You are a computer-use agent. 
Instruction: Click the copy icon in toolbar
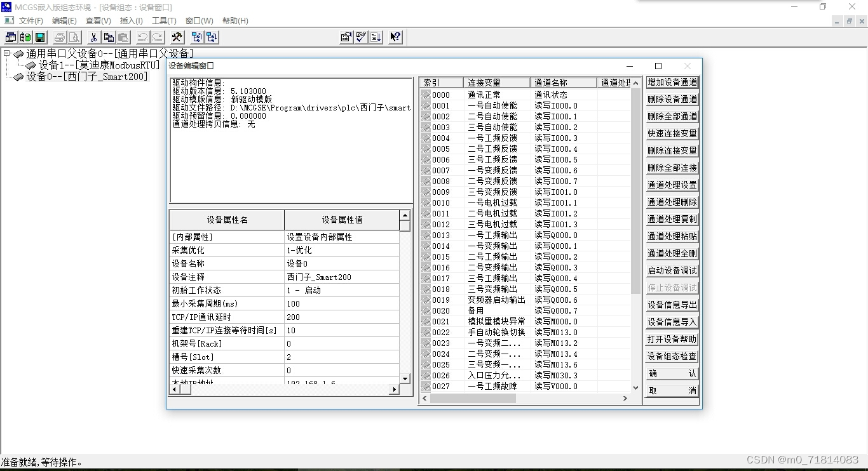click(x=109, y=37)
